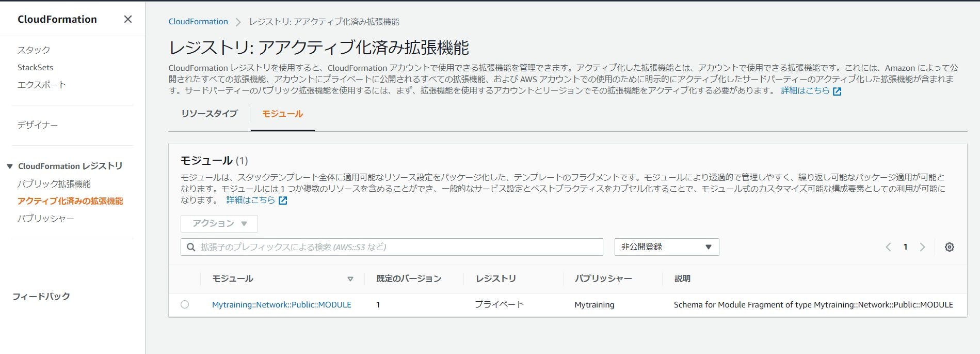This screenshot has height=354, width=980.
Task: Go to previous page of modules
Action: [888, 247]
